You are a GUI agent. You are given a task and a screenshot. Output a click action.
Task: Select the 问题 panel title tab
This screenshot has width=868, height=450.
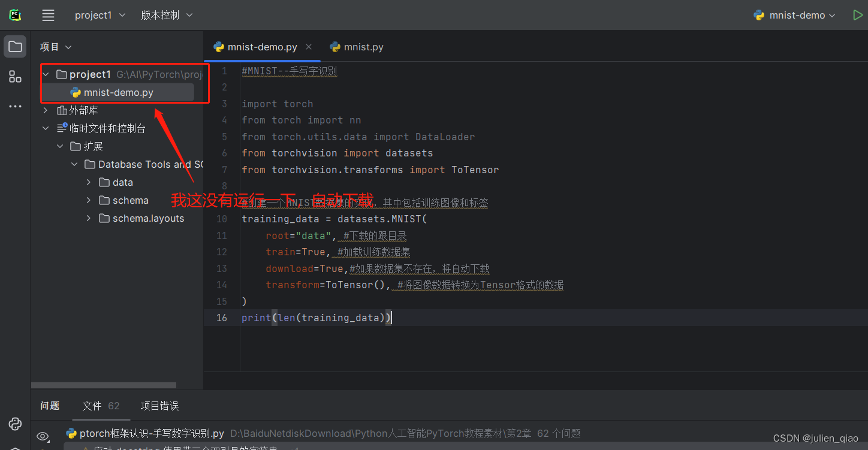(50, 406)
